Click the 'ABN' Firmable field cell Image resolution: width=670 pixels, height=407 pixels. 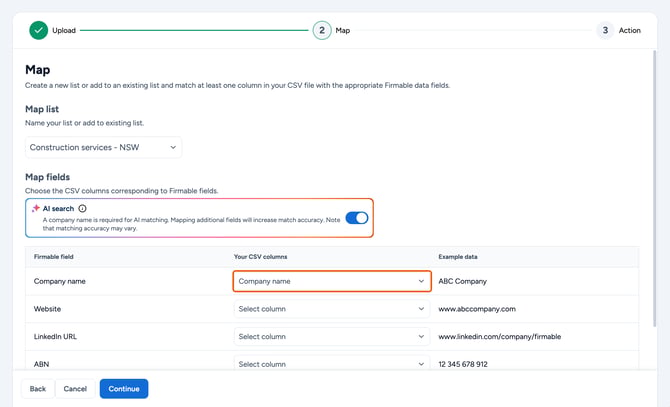[41, 364]
